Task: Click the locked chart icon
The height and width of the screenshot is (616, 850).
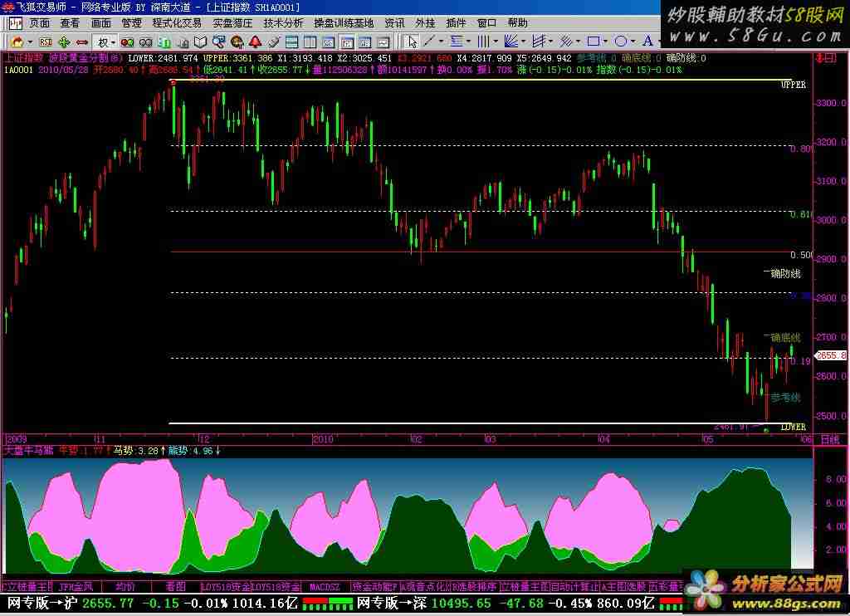Action: (183, 42)
